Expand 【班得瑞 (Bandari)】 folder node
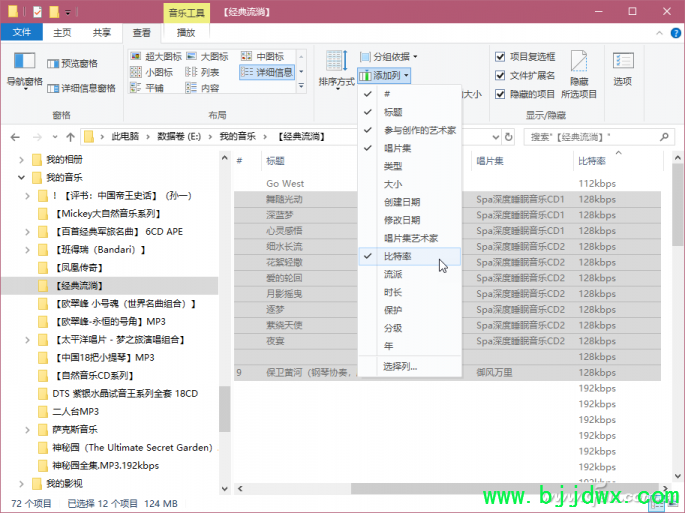This screenshot has width=685, height=513. [28, 250]
